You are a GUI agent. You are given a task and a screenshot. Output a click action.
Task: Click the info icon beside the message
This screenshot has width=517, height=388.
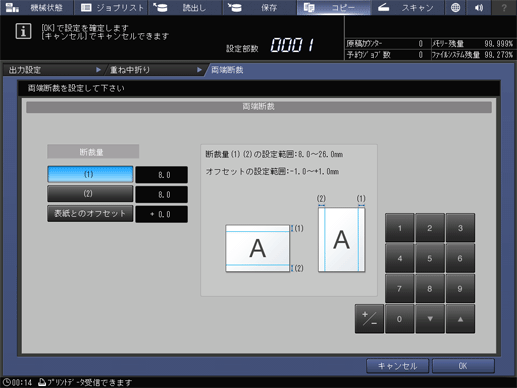[x=23, y=31]
